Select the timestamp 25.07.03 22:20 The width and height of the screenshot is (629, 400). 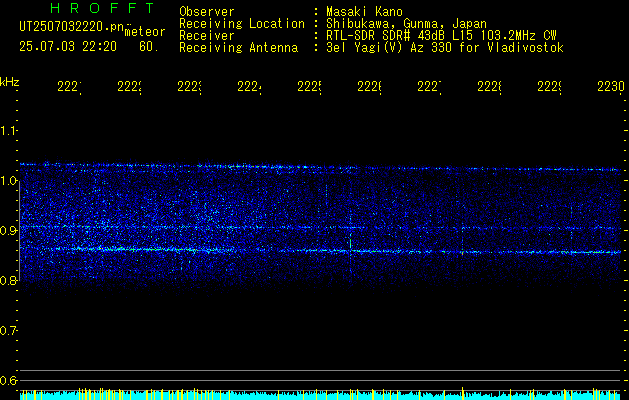pyautogui.click(x=68, y=47)
